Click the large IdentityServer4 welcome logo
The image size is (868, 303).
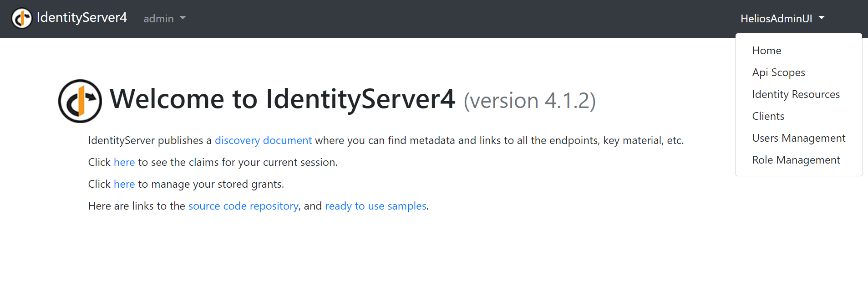click(80, 101)
